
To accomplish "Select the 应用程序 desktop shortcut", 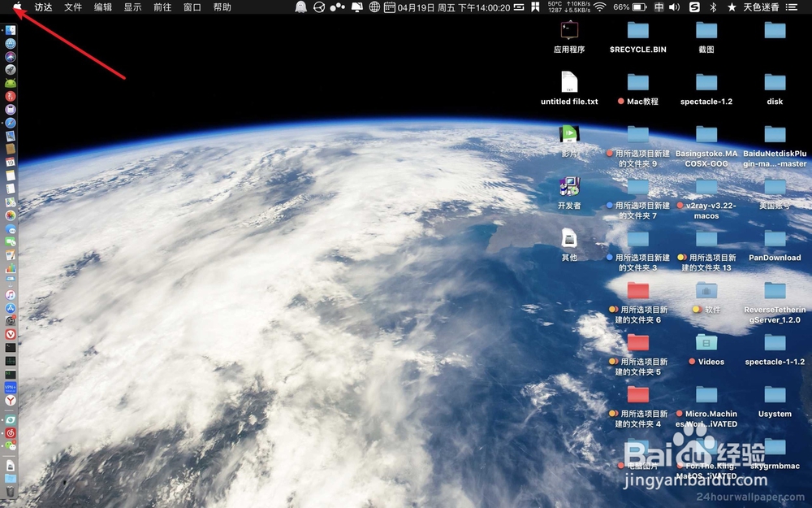I will click(x=569, y=37).
